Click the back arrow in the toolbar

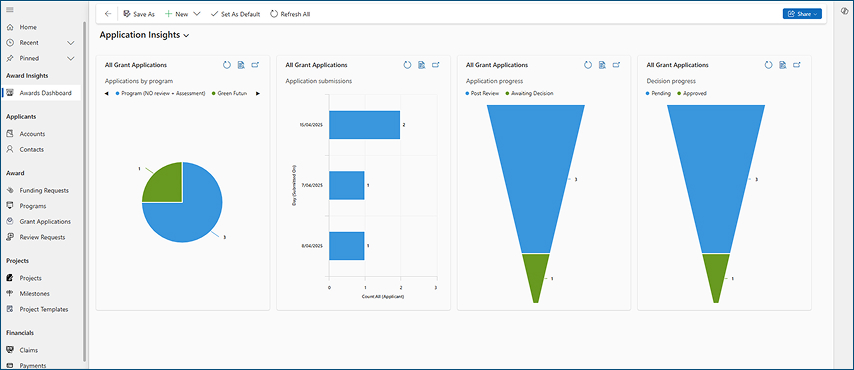108,14
